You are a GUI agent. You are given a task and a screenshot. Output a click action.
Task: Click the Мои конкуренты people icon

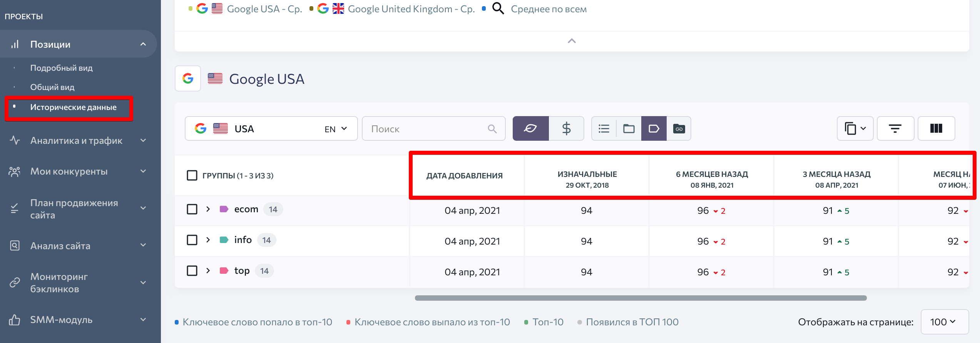click(15, 171)
